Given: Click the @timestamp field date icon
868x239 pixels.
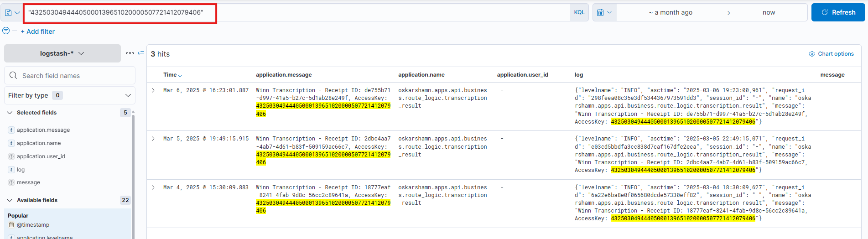Looking at the screenshot, I should [11, 225].
